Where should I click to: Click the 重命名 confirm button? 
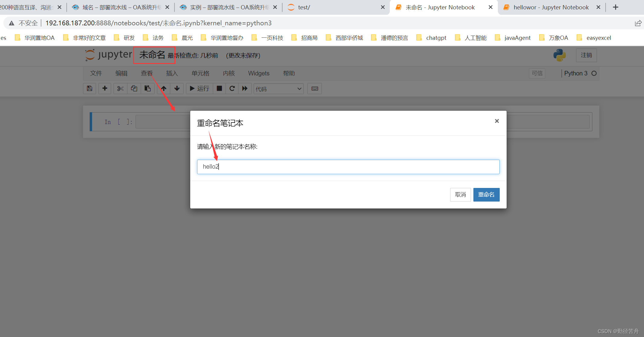click(x=486, y=195)
